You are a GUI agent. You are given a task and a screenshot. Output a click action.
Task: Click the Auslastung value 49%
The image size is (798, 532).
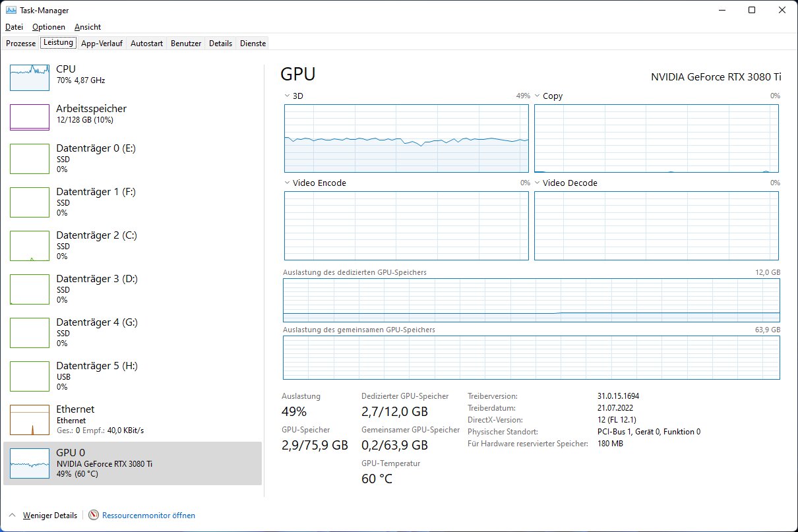point(294,412)
